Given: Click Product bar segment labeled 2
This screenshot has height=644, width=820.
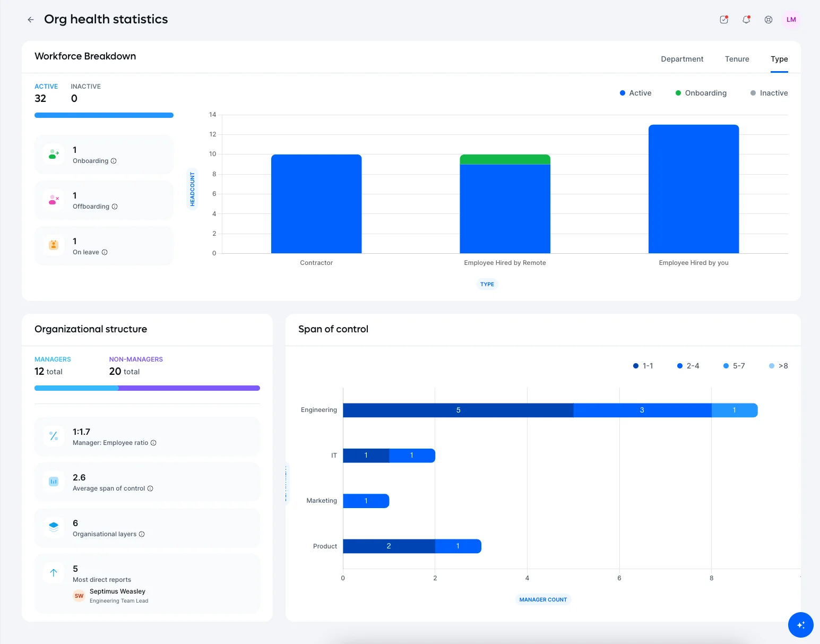Looking at the screenshot, I should [x=389, y=546].
